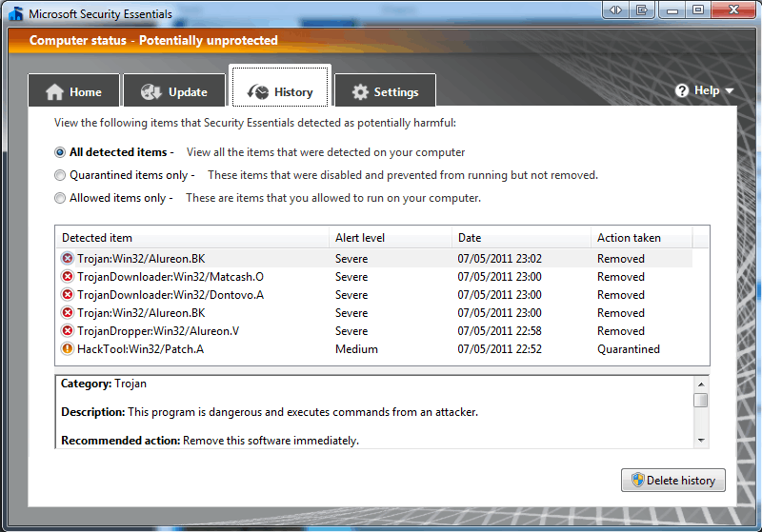Select Allowed items only radio button
The height and width of the screenshot is (532, 762).
[60, 198]
